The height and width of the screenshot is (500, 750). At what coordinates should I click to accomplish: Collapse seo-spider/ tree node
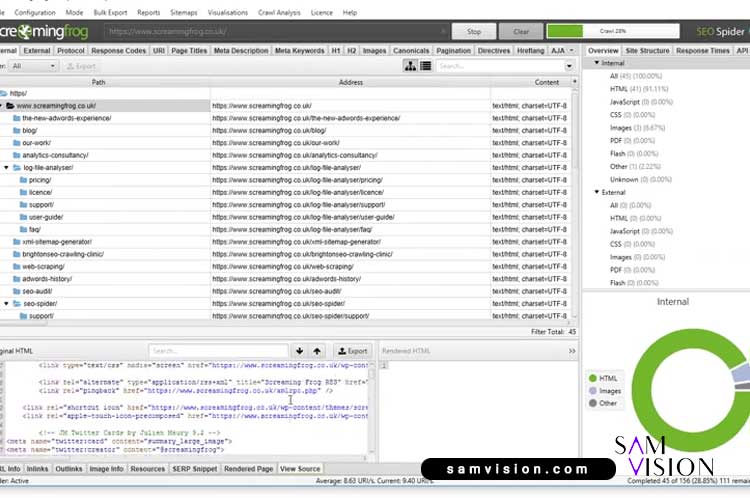pyautogui.click(x=6, y=304)
